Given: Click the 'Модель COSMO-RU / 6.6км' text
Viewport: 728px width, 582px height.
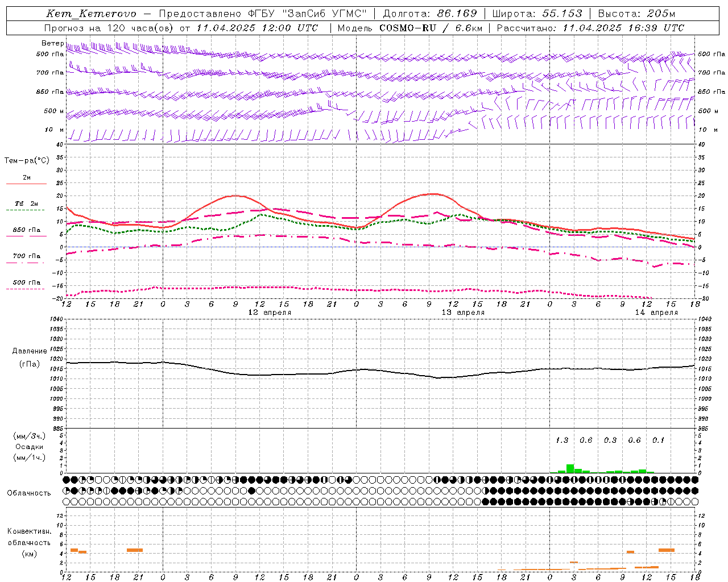Looking at the screenshot, I should point(409,28).
